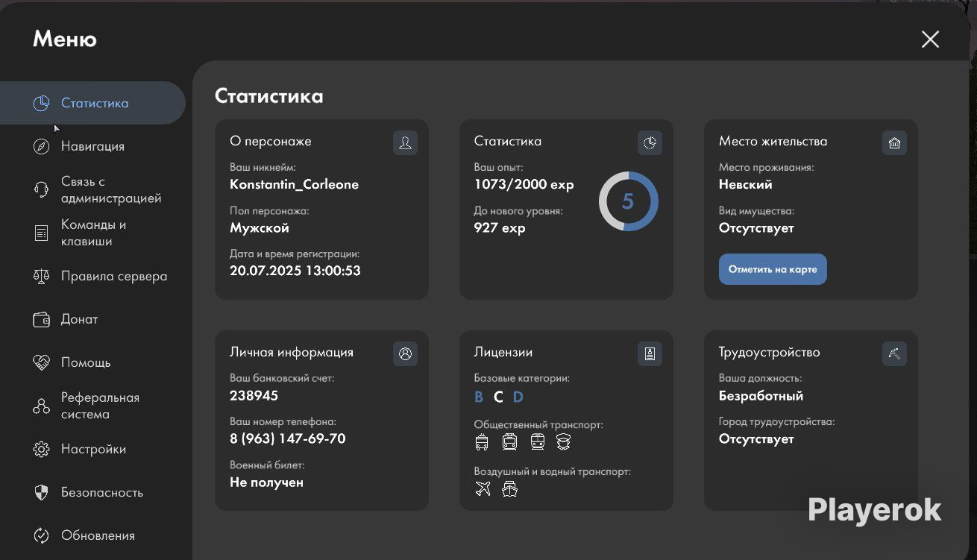
Task: Click the Невский residence value
Action: coord(746,184)
